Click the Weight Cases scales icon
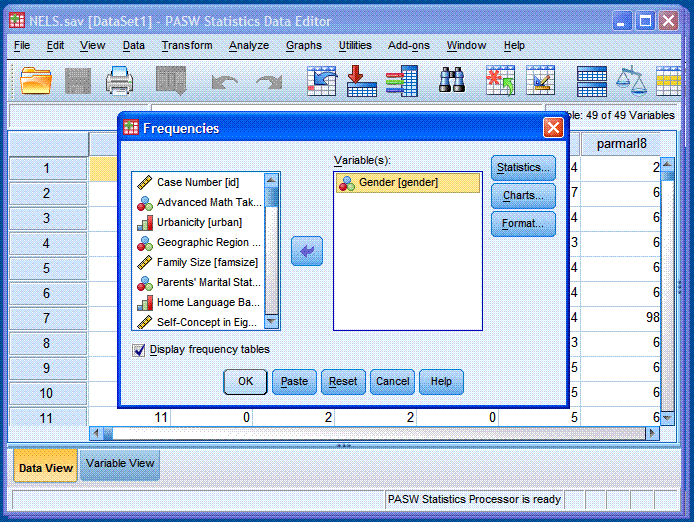The height and width of the screenshot is (522, 694). [632, 81]
